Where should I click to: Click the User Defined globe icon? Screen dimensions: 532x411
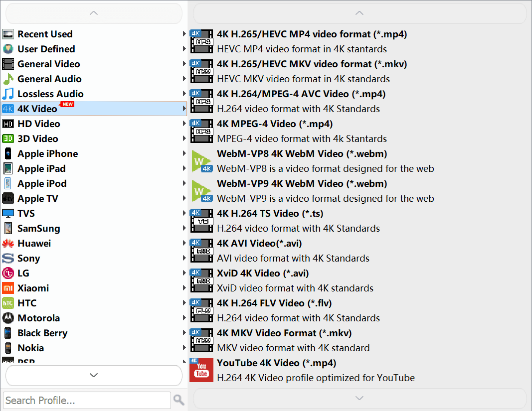point(8,49)
